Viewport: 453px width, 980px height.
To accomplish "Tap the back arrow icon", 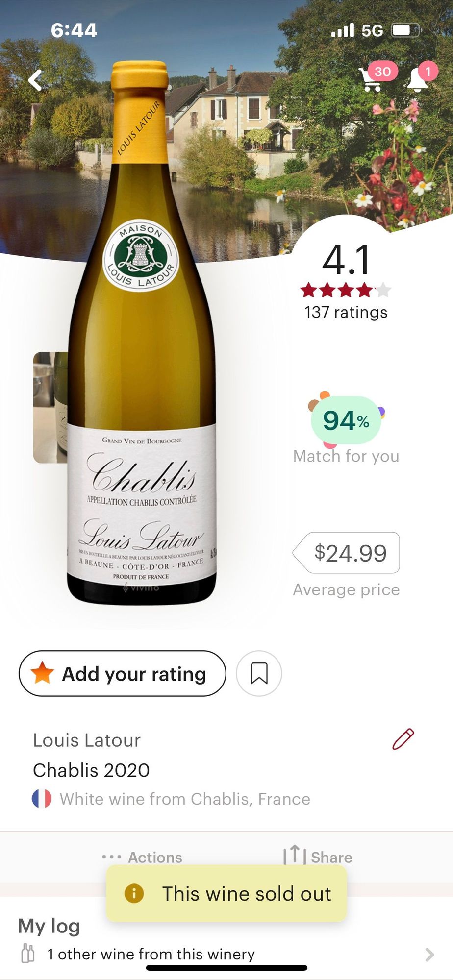I will pos(36,80).
